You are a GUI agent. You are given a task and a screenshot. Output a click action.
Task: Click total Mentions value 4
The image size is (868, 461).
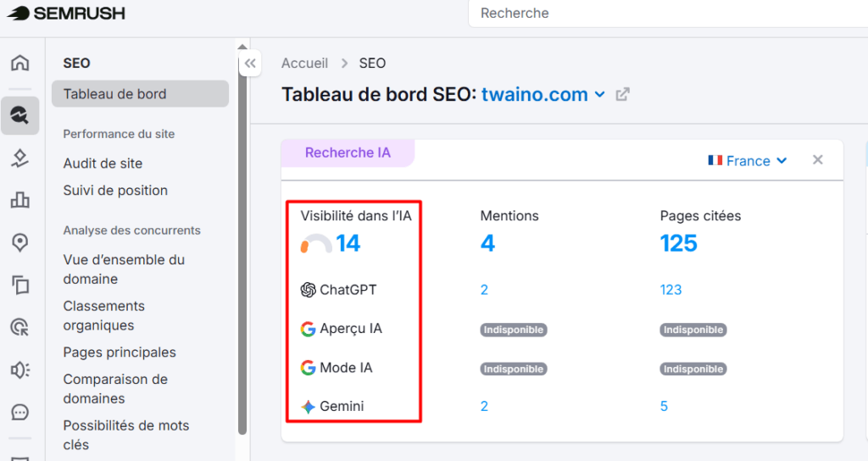tap(487, 243)
